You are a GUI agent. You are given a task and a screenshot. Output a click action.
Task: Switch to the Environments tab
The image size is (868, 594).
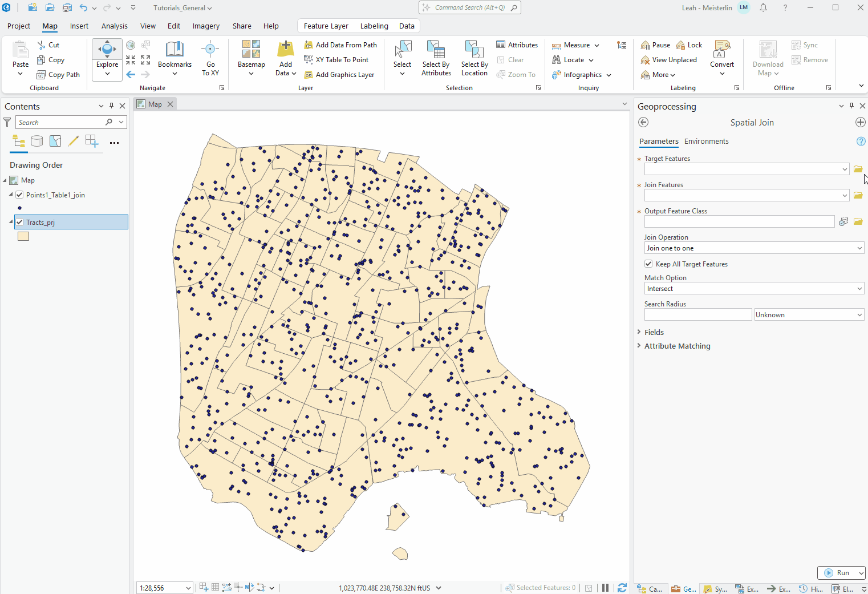click(x=706, y=141)
